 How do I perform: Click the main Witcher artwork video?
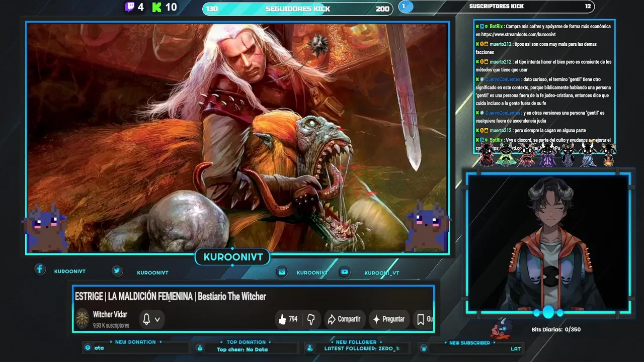click(x=237, y=138)
